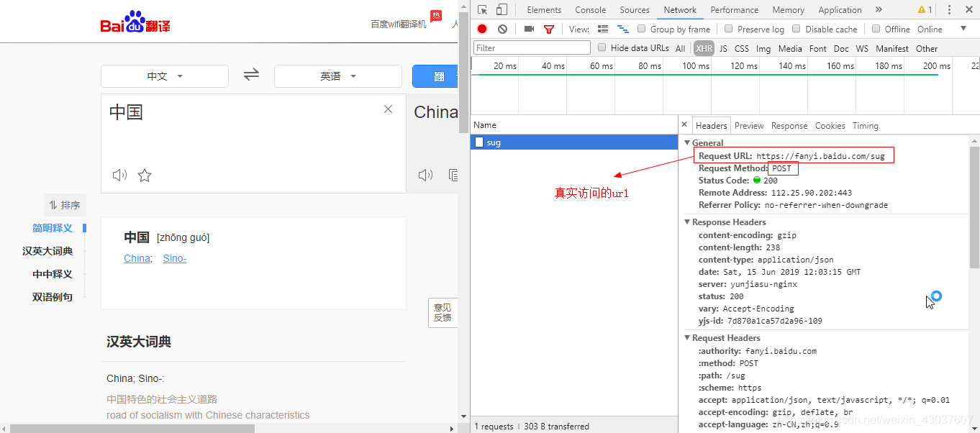Filter requests by Media type
This screenshot has width=980, height=433.
[x=790, y=48]
